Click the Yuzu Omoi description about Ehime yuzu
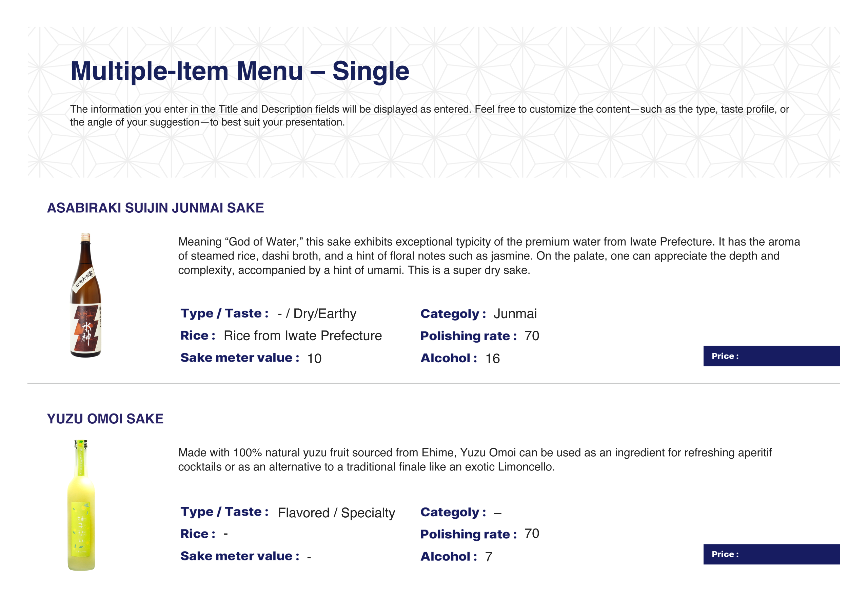This screenshot has height=614, width=868. 474,460
